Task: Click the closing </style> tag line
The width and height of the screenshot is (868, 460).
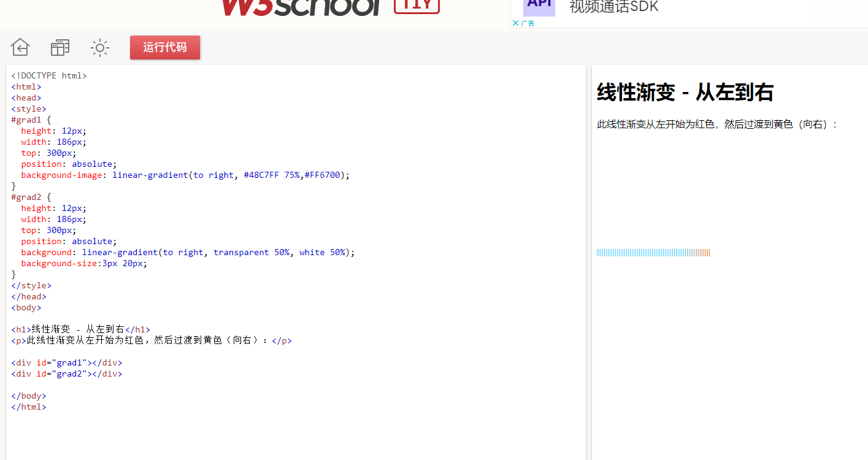Action: point(31,285)
